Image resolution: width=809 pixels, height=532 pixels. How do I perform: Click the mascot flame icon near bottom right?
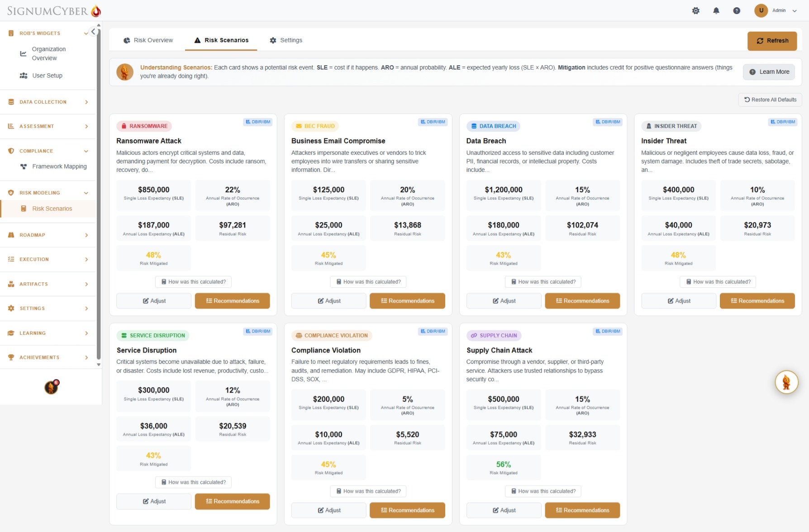tap(787, 382)
